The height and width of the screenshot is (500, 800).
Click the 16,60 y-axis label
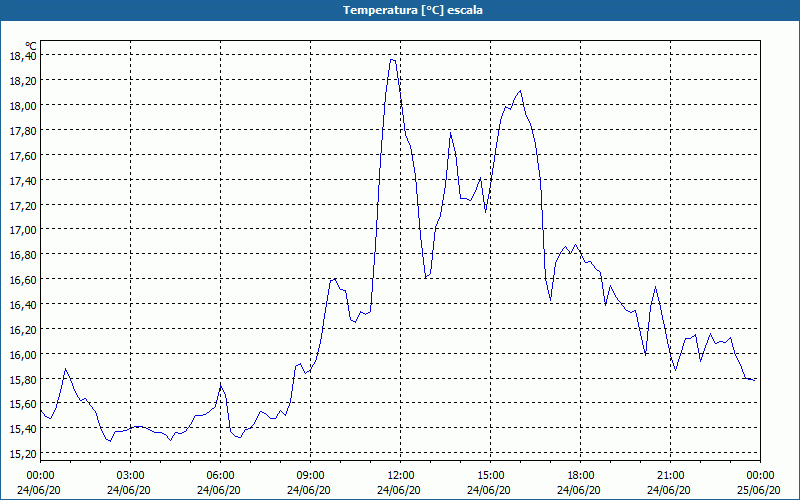23,280
